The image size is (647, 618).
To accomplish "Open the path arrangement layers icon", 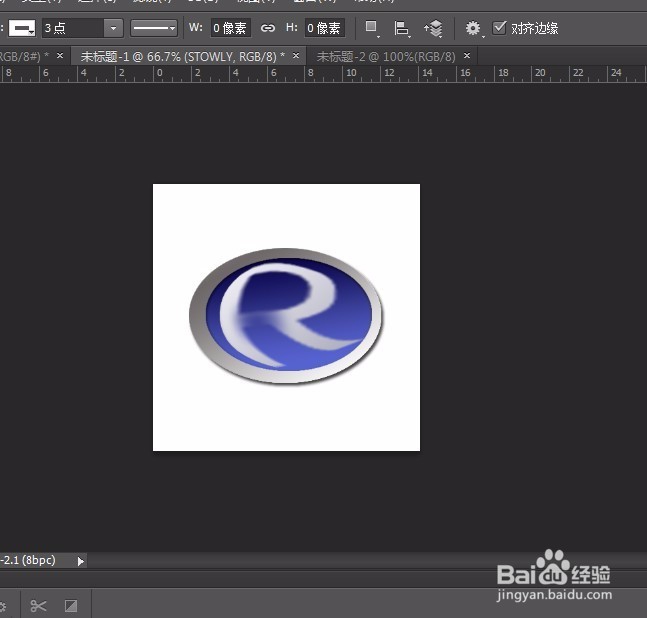I will [433, 28].
